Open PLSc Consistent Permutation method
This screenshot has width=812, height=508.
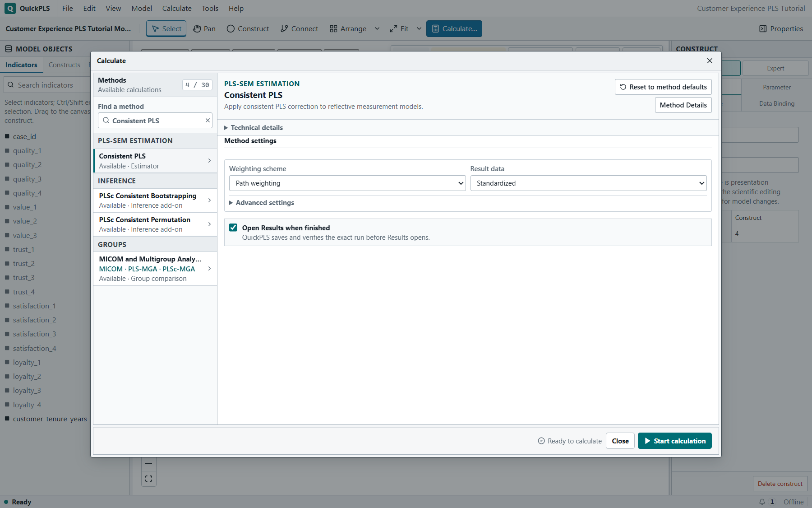click(155, 224)
